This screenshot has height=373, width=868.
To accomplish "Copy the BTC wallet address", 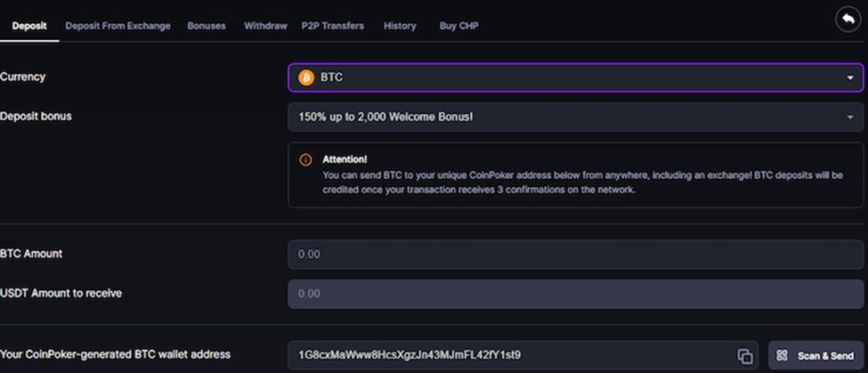I will click(x=745, y=356).
